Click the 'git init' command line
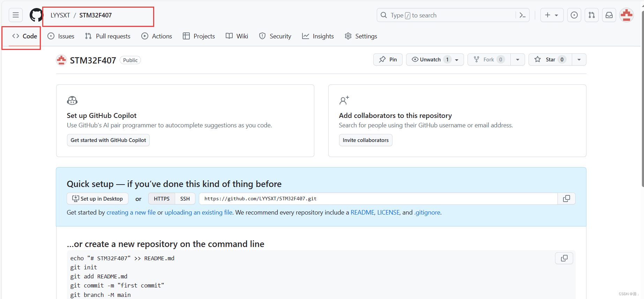Viewport: 644px width, 299px height. click(x=84, y=267)
